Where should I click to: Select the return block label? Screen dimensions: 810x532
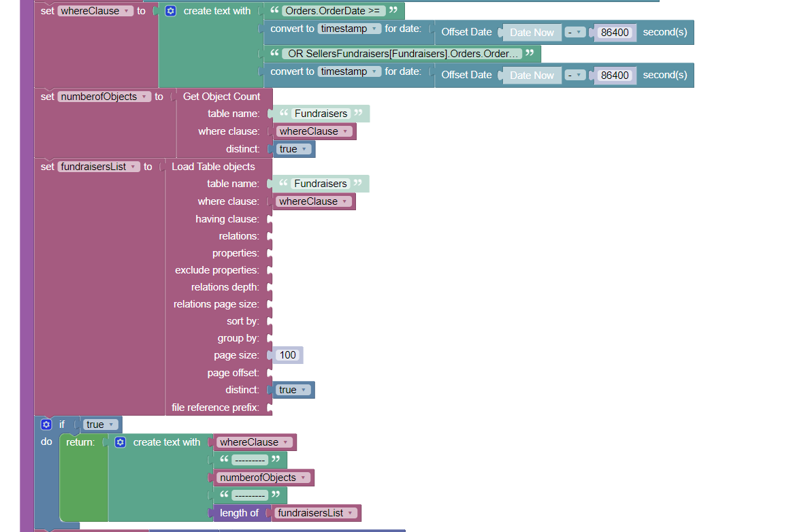pyautogui.click(x=81, y=442)
